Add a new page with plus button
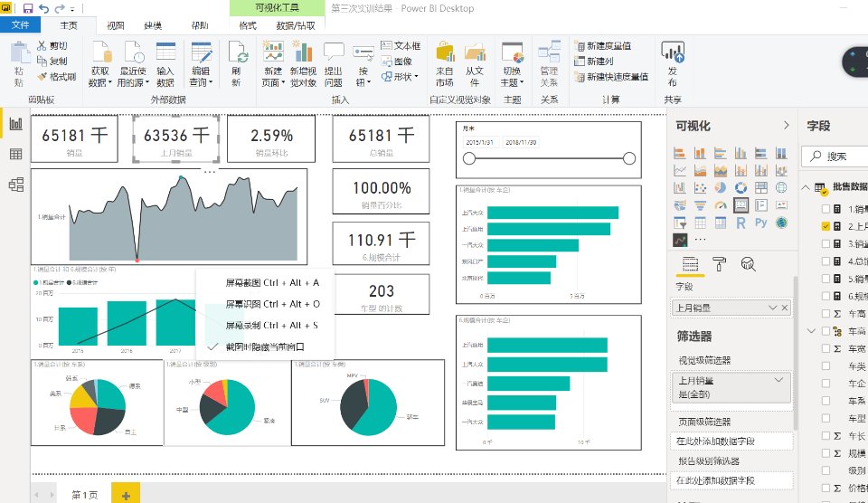This screenshot has height=503, width=868. click(126, 494)
